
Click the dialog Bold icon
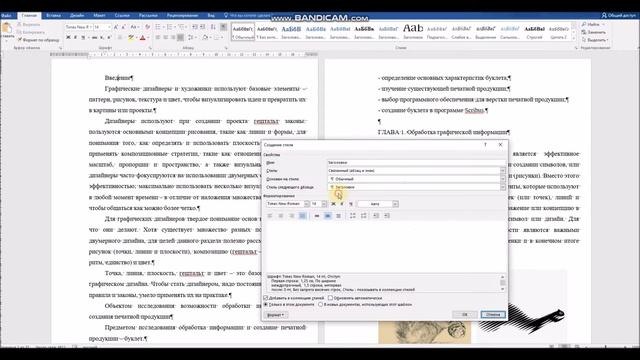(x=333, y=204)
